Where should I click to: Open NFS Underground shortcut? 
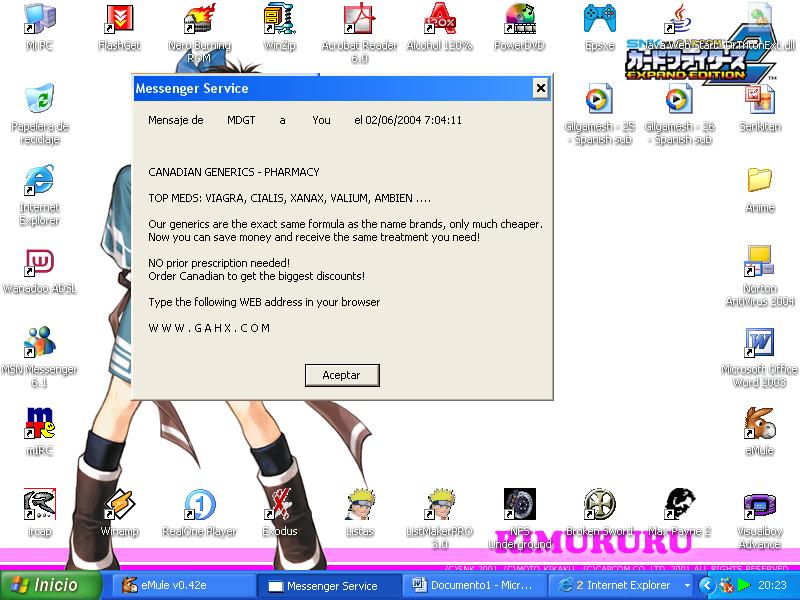tap(519, 518)
